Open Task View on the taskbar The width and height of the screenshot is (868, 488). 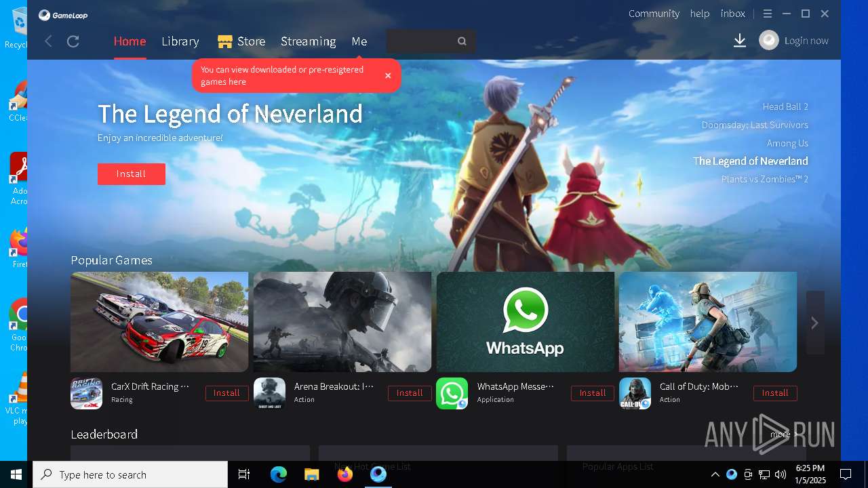coord(244,474)
